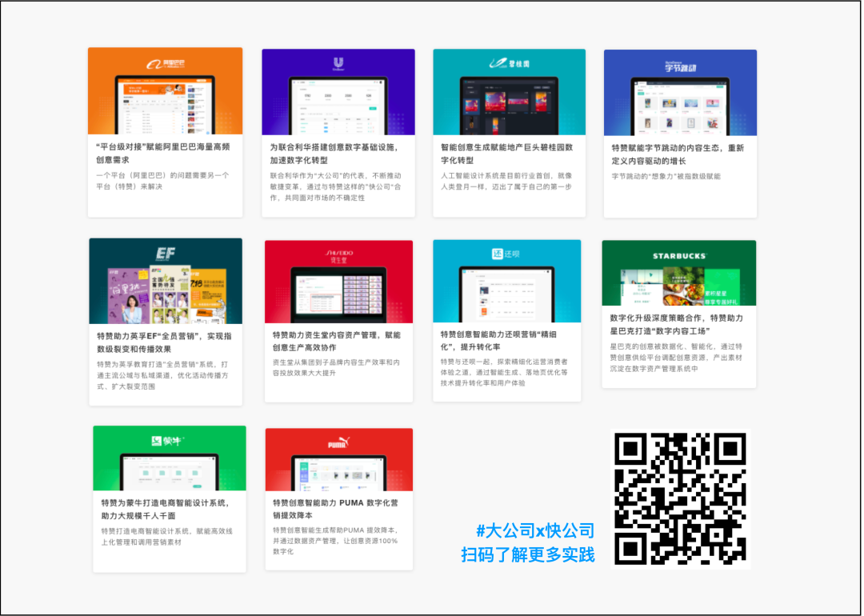Click the QR code image
864x616 pixels.
pos(681,498)
